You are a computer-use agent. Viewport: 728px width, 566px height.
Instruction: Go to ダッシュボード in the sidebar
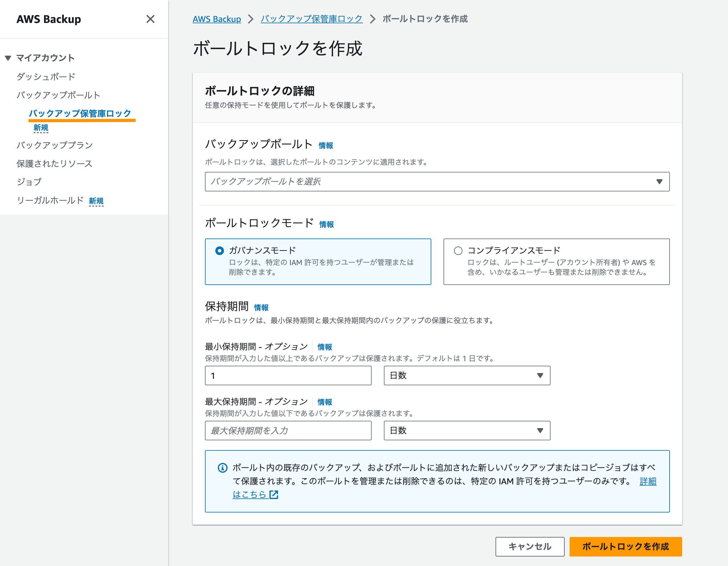46,77
